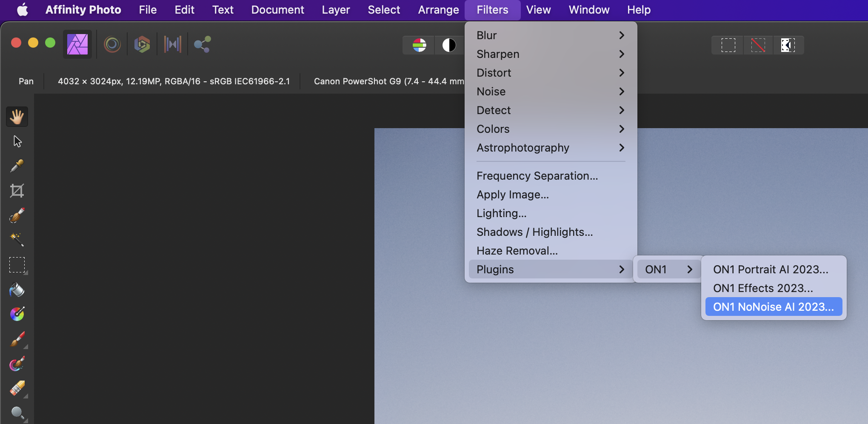This screenshot has height=424, width=868.
Task: Click the Canon PowerShot G9 camera info
Action: point(389,81)
